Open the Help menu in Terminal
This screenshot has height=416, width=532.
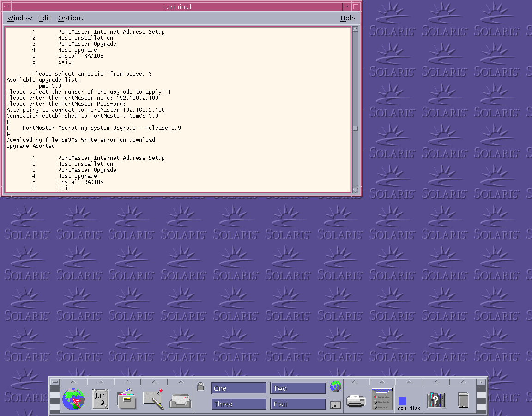348,18
